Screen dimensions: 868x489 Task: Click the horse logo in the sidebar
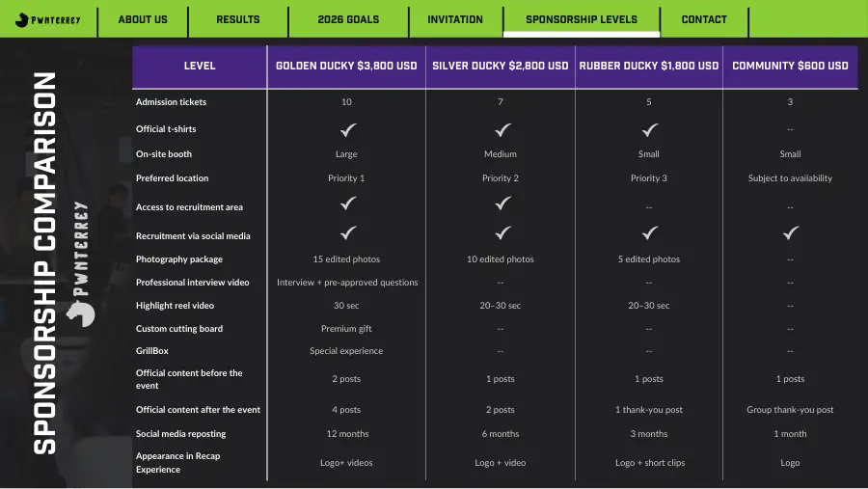tap(81, 314)
